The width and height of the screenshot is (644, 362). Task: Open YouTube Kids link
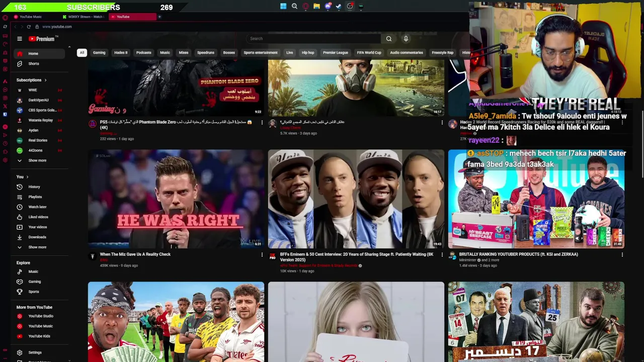point(39,336)
